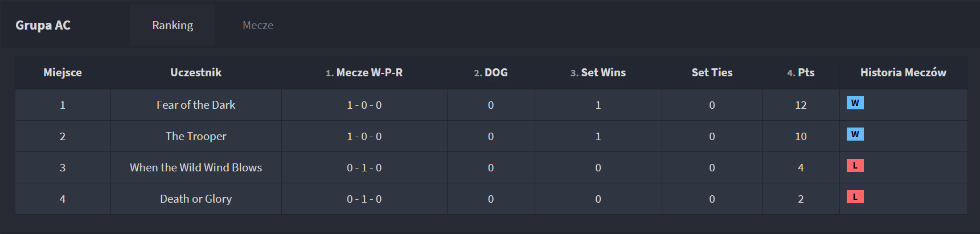
Task: Open Death or Glory participant
Action: pos(196,199)
